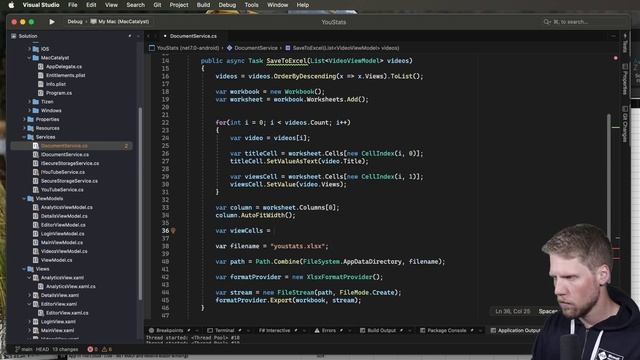640x360 pixels.
Task: Open the Window menu
Action: (277, 5)
